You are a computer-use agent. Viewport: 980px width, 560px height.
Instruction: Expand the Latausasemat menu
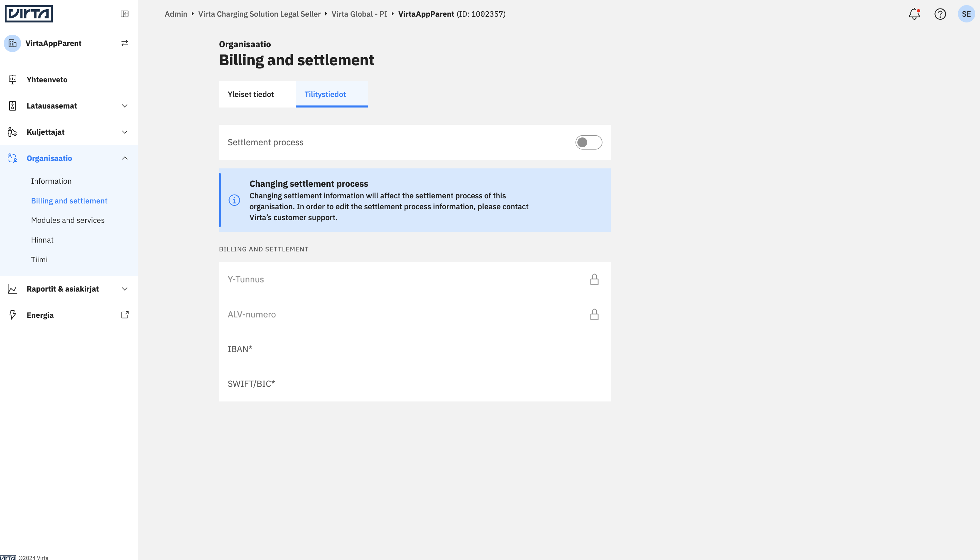[x=69, y=106]
